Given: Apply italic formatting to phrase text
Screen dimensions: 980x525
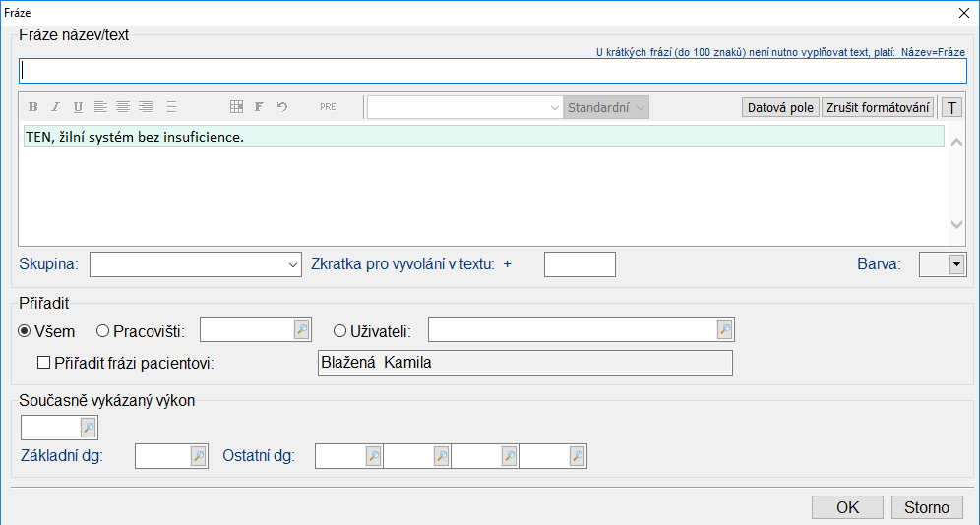Looking at the screenshot, I should point(55,107).
